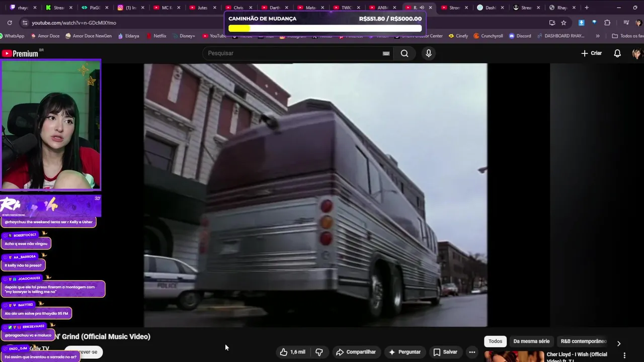The image size is (644, 362).
Task: Show more chips with right arrow
Action: (x=619, y=343)
